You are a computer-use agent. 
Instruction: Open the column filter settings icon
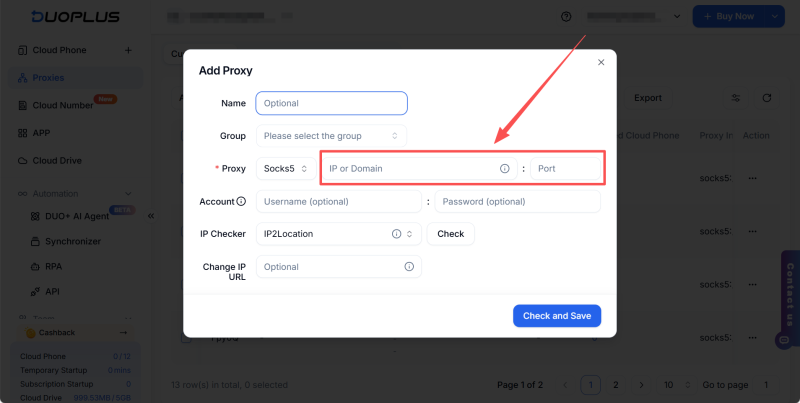736,98
